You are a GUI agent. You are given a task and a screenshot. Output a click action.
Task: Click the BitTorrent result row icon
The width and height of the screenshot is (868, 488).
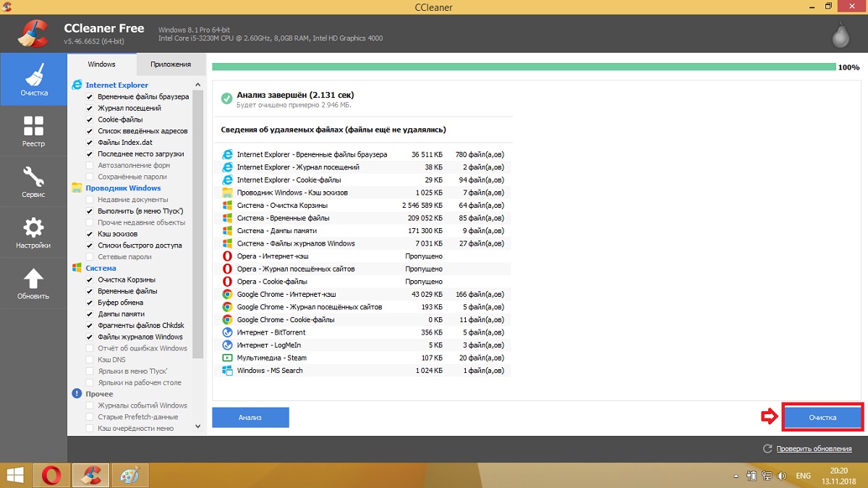coord(227,332)
